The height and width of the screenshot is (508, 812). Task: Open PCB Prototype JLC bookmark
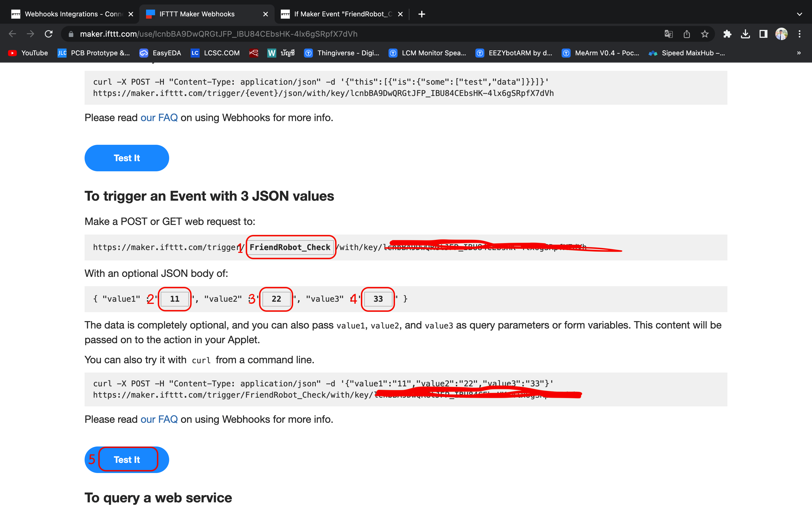(x=94, y=53)
